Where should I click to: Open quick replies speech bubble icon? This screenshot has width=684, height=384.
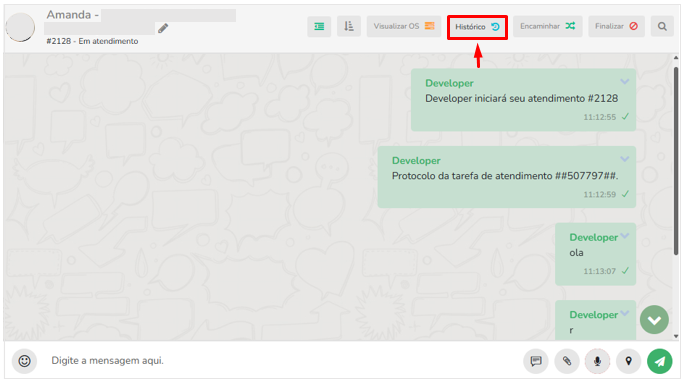pos(536,361)
